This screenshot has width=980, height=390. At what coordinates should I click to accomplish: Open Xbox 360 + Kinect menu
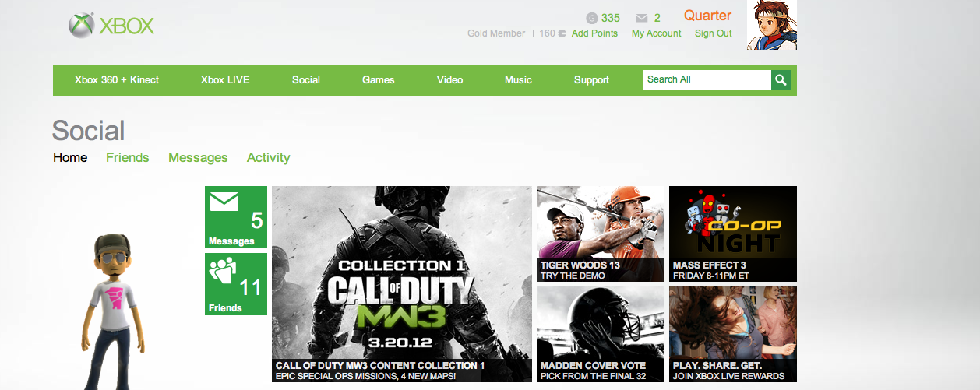click(x=117, y=79)
